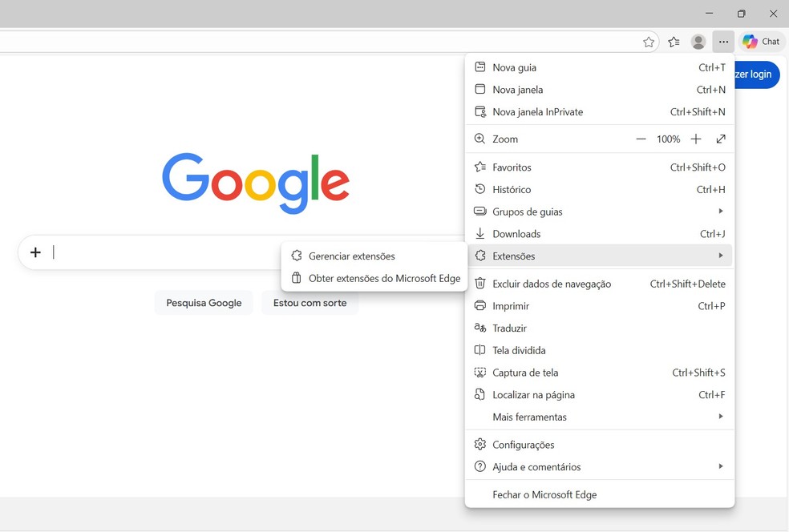
Task: Open the profile avatar icon
Action: pos(698,42)
